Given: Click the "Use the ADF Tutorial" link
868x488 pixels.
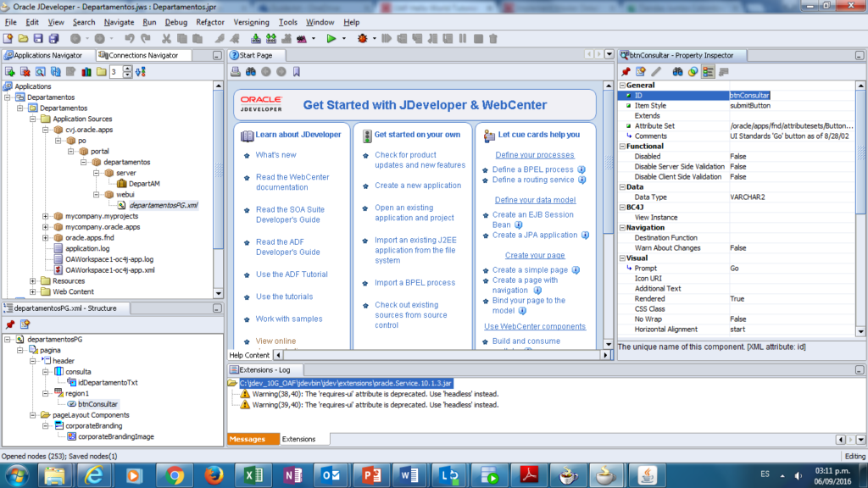Looking at the screenshot, I should click(292, 274).
